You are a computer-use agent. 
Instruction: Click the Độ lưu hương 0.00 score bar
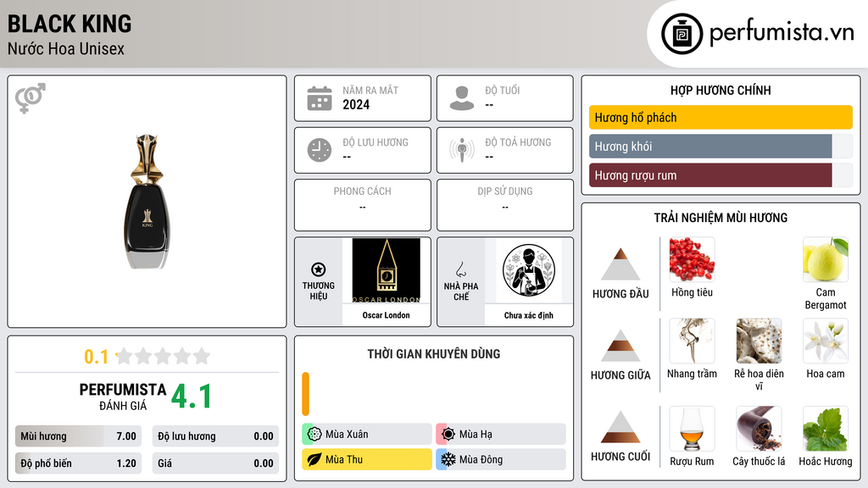(215, 436)
